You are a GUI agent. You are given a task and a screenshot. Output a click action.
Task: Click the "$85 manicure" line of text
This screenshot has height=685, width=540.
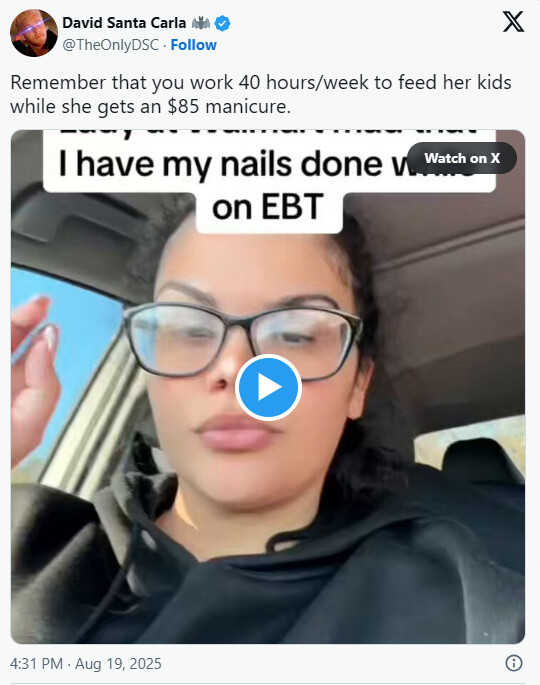pyautogui.click(x=150, y=107)
